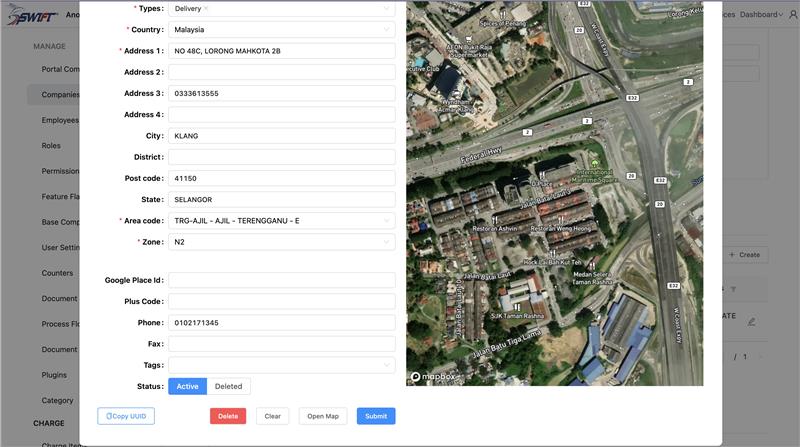Click Restoran Ashvin restaurant marker
Image resolution: width=800 pixels, height=447 pixels.
click(494, 220)
